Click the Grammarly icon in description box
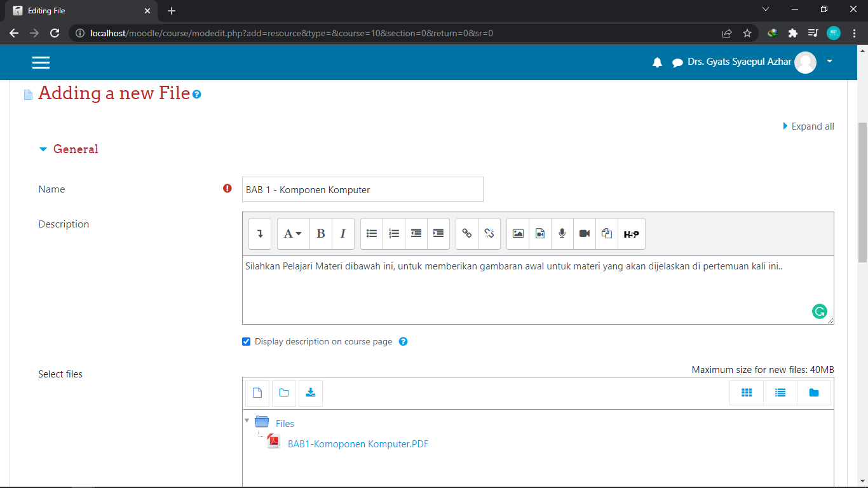This screenshot has width=868, height=488. 820,311
